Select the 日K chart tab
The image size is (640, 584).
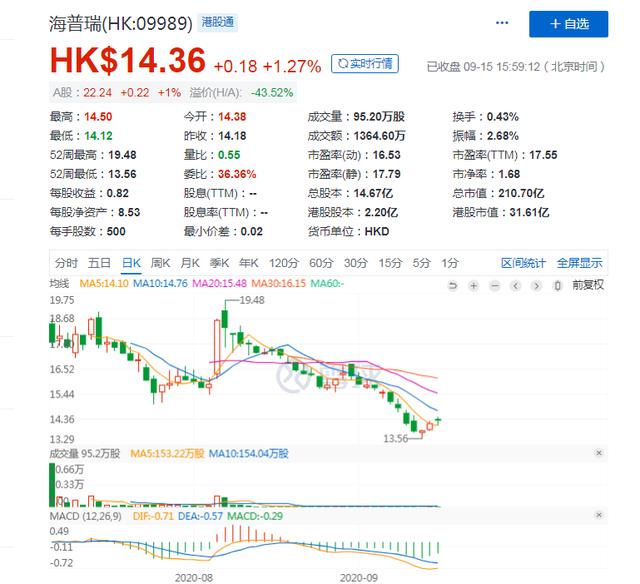pyautogui.click(x=131, y=263)
